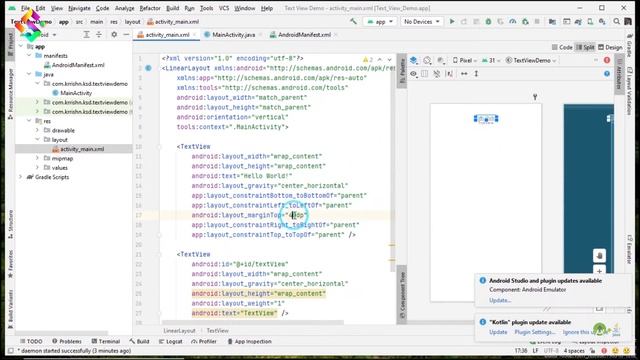Click the horizontal expand arrows icon
640x360 pixels.
[x=464, y=74]
